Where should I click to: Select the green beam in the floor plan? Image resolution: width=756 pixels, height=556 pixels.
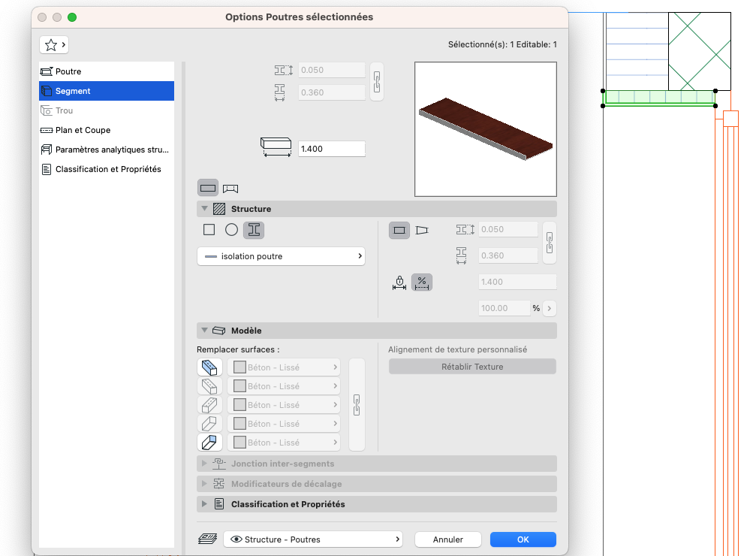click(659, 98)
